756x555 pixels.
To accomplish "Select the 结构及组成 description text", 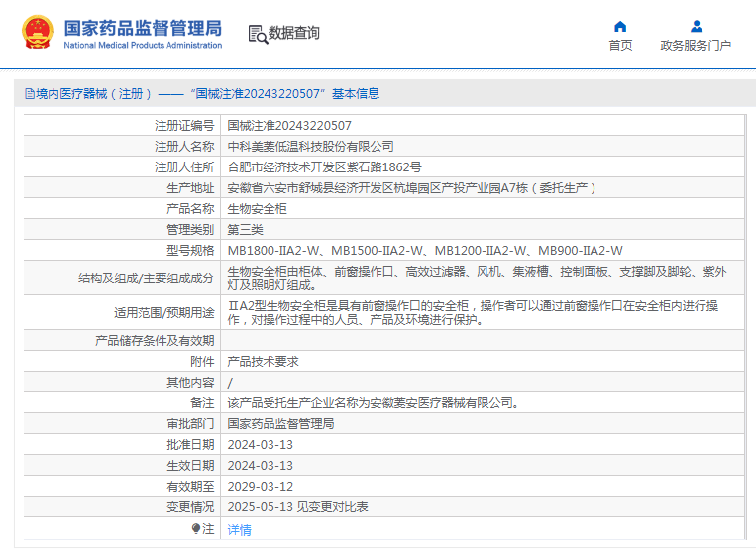I will (x=477, y=277).
